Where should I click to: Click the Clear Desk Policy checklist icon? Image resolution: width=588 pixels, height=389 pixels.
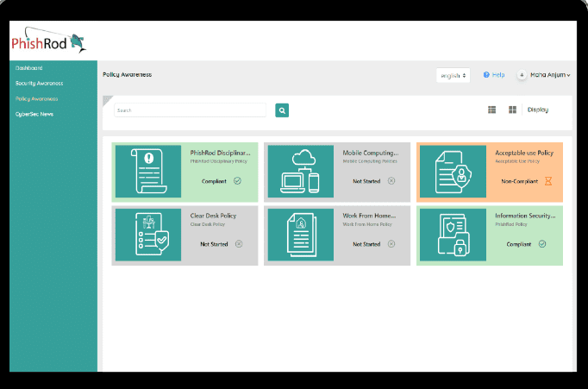(148, 235)
